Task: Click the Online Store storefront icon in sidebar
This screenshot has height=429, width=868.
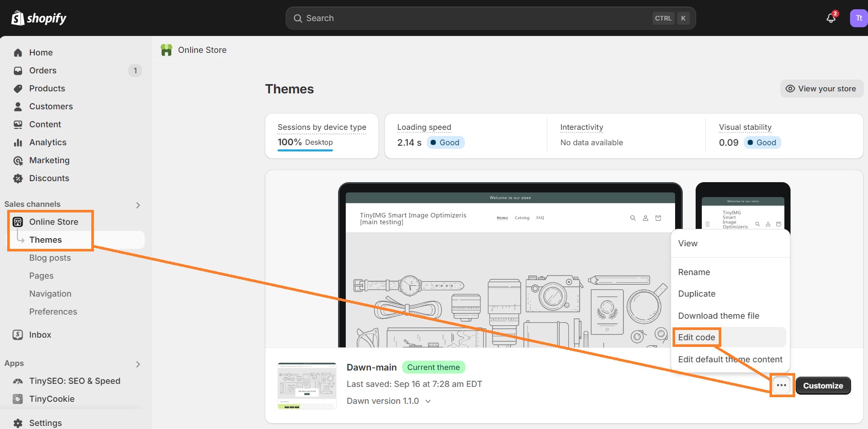Action: point(18,222)
